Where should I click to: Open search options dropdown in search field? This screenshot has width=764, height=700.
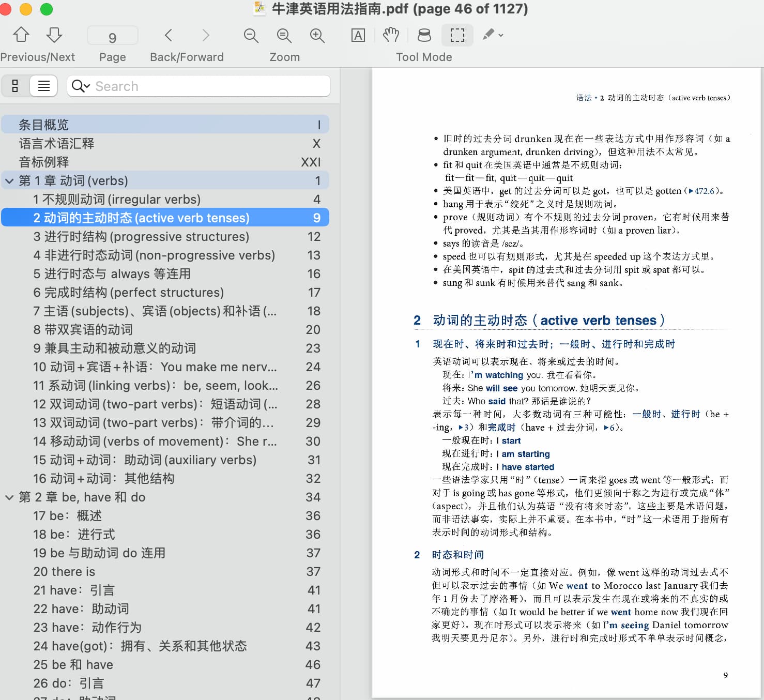(81, 86)
